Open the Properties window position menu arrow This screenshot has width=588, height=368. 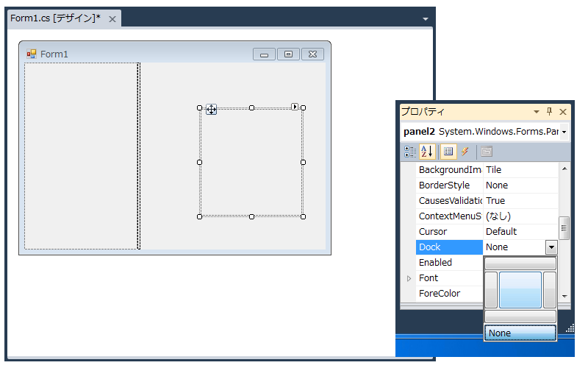537,112
